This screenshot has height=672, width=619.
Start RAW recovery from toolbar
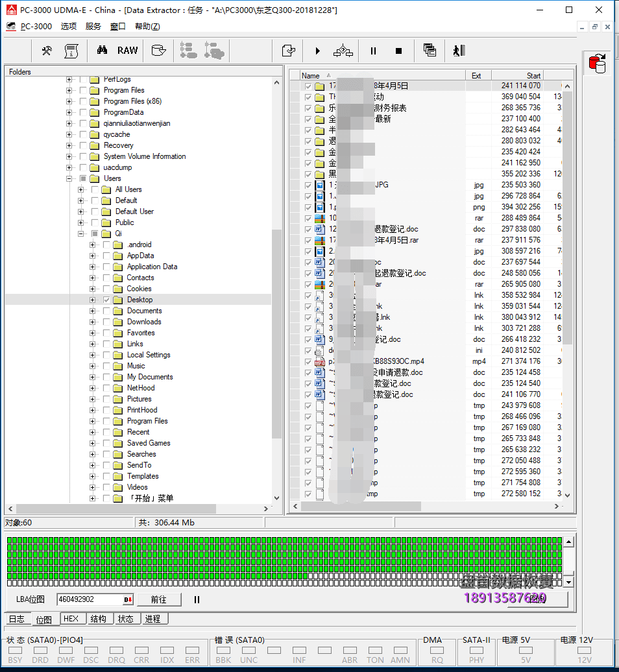pos(127,51)
